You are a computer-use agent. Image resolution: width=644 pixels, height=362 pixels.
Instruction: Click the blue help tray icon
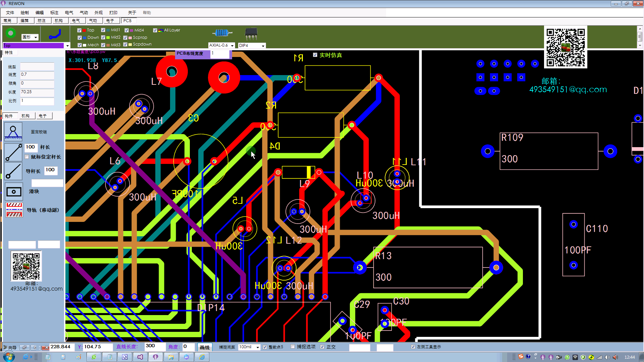click(528, 357)
